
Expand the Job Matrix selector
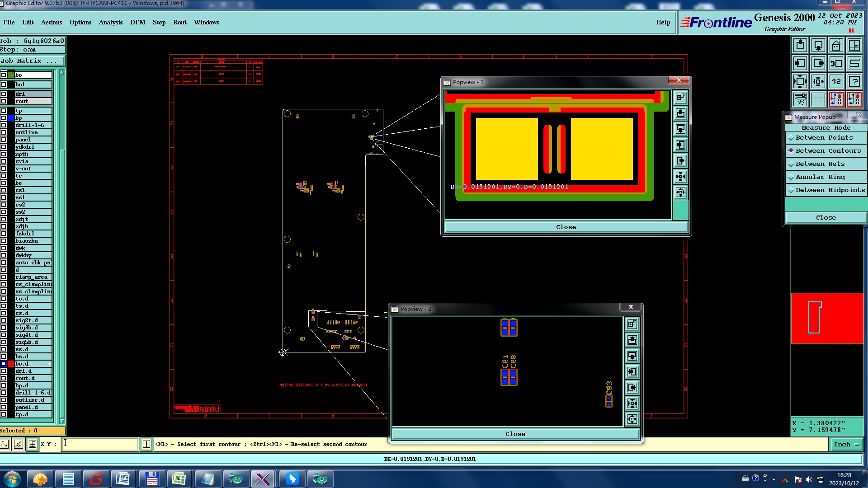click(x=32, y=61)
